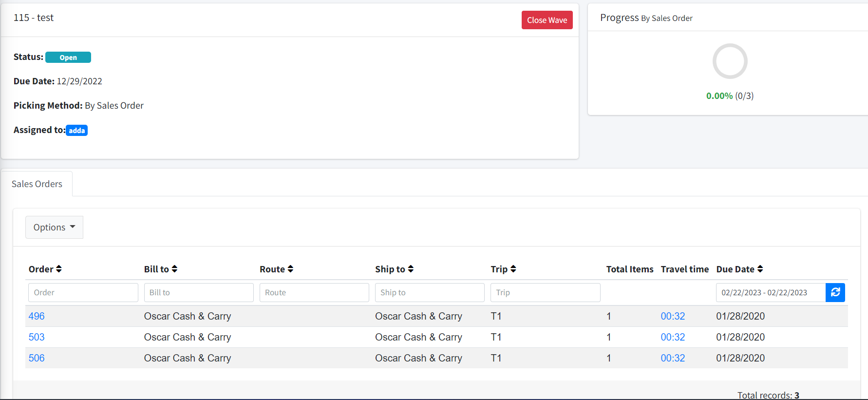
Task: Click the refresh icon beside date range
Action: [835, 292]
